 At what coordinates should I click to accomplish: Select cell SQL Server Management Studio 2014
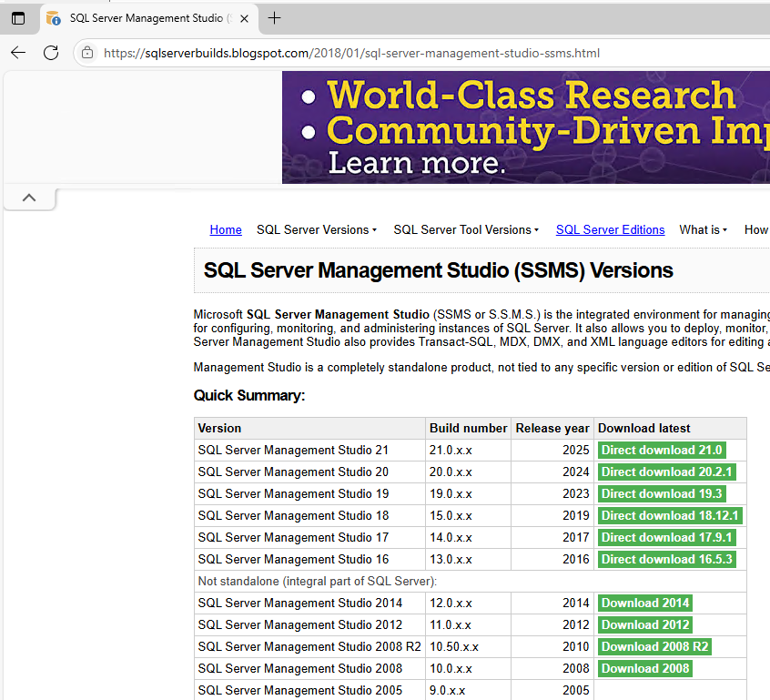click(309, 604)
